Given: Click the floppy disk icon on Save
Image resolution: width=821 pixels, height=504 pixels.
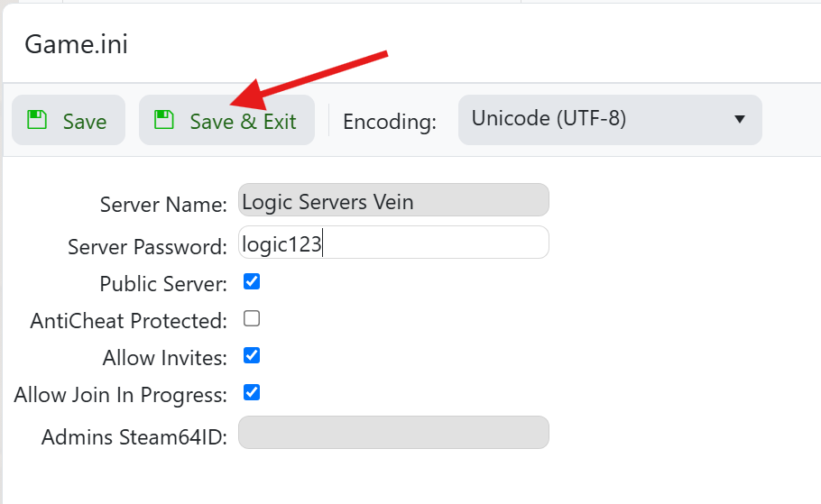Looking at the screenshot, I should tap(37, 120).
